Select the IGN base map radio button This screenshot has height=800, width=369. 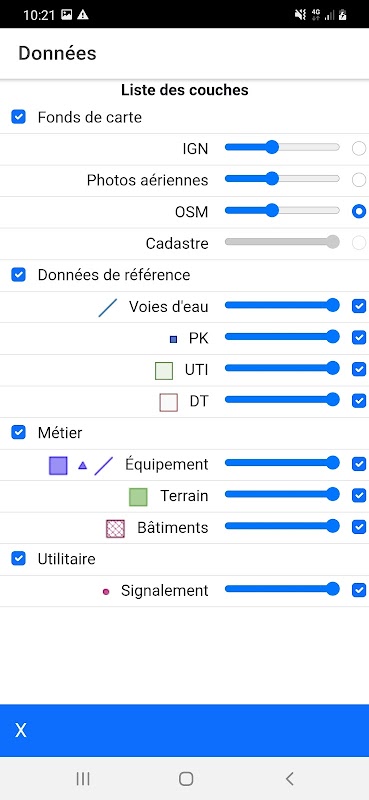(x=359, y=148)
